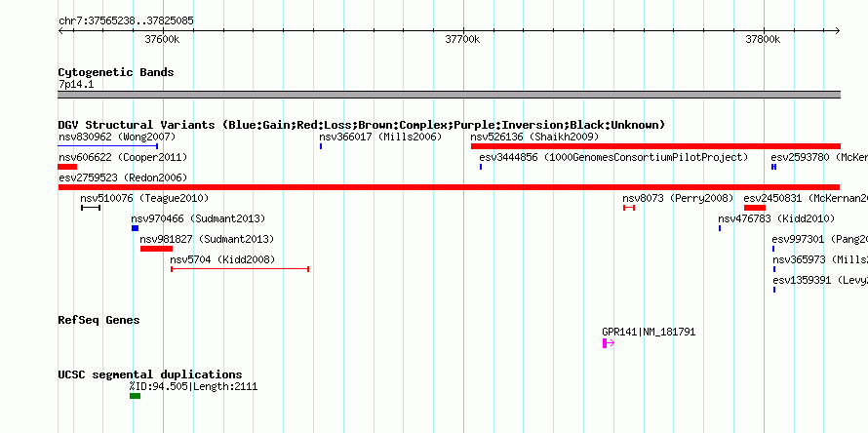
Task: Click the blue esv3444856 marker
Action: tap(481, 167)
